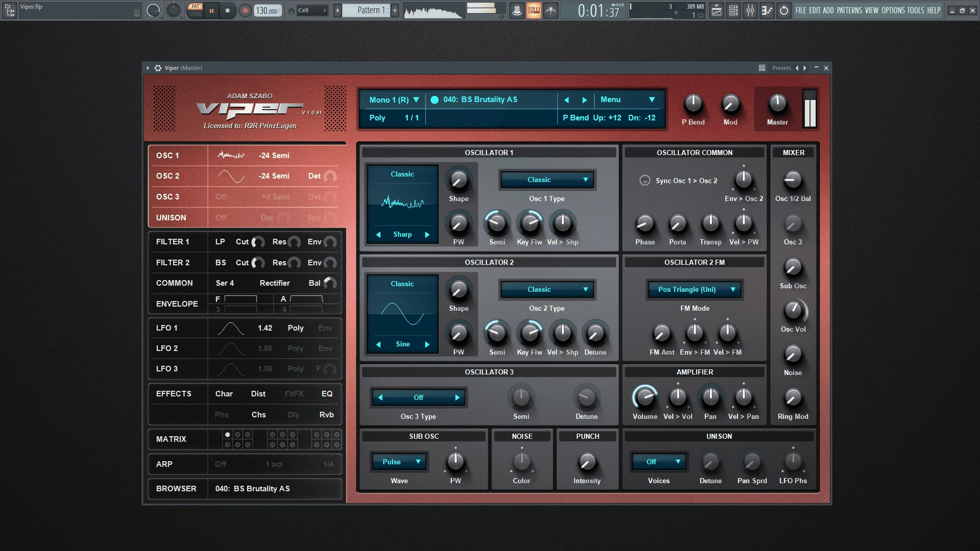Open the VIEW menu
The height and width of the screenshot is (551, 980).
coord(872,10)
